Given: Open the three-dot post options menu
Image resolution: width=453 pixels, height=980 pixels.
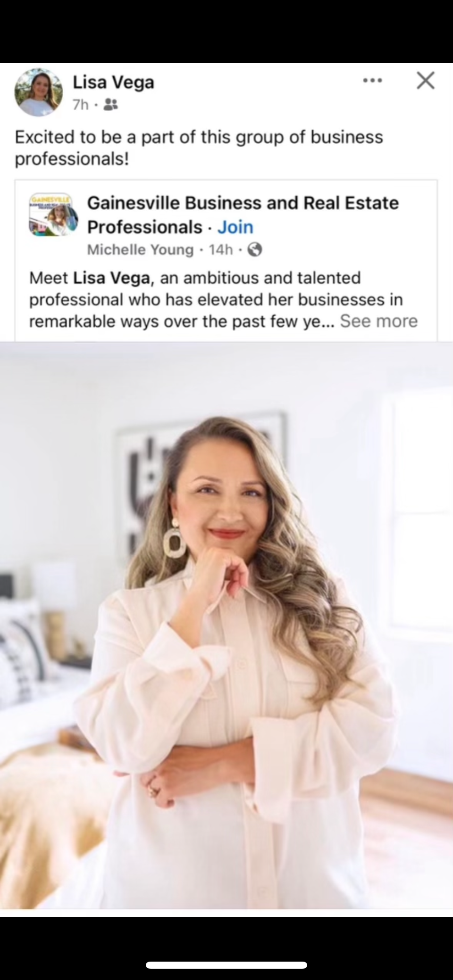Looking at the screenshot, I should (x=372, y=81).
